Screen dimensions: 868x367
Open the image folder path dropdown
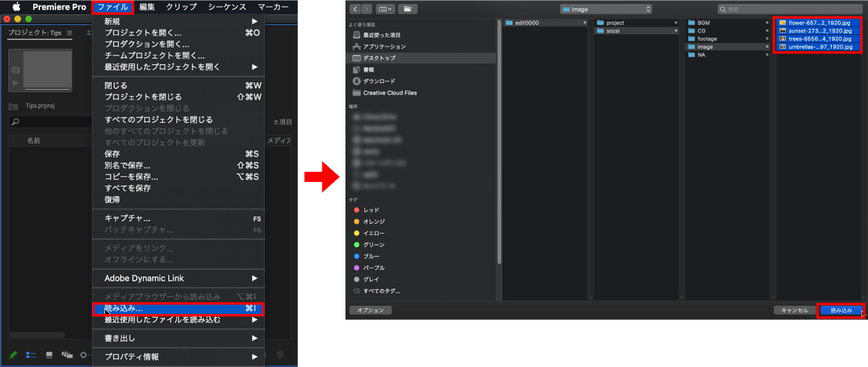606,9
